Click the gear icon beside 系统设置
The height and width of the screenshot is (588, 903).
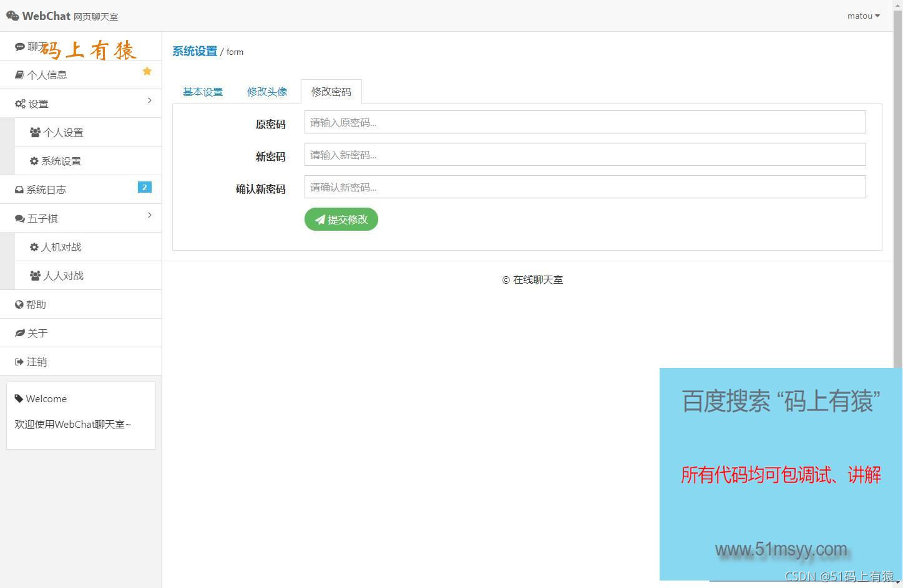point(34,160)
